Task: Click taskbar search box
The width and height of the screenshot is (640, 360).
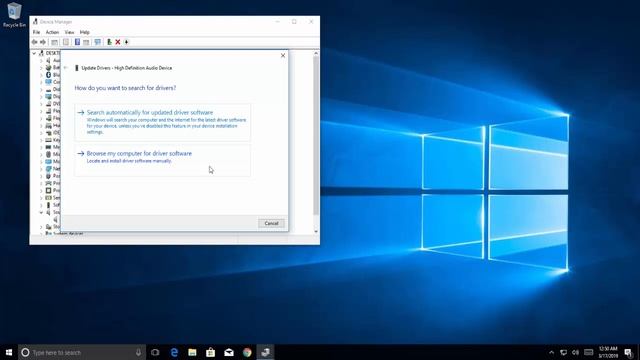Action: (82, 352)
